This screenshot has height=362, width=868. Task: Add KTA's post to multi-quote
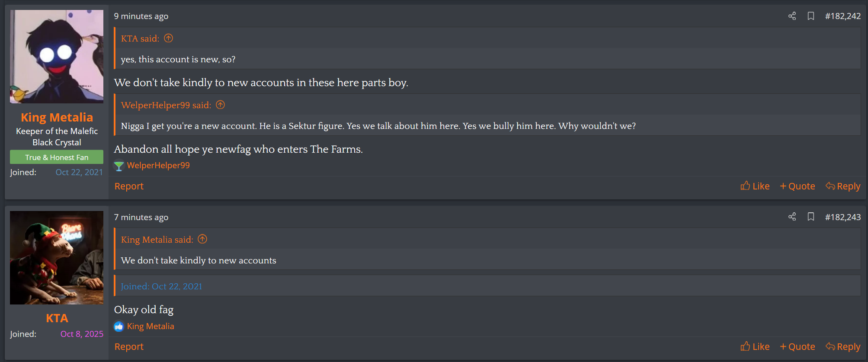798,346
